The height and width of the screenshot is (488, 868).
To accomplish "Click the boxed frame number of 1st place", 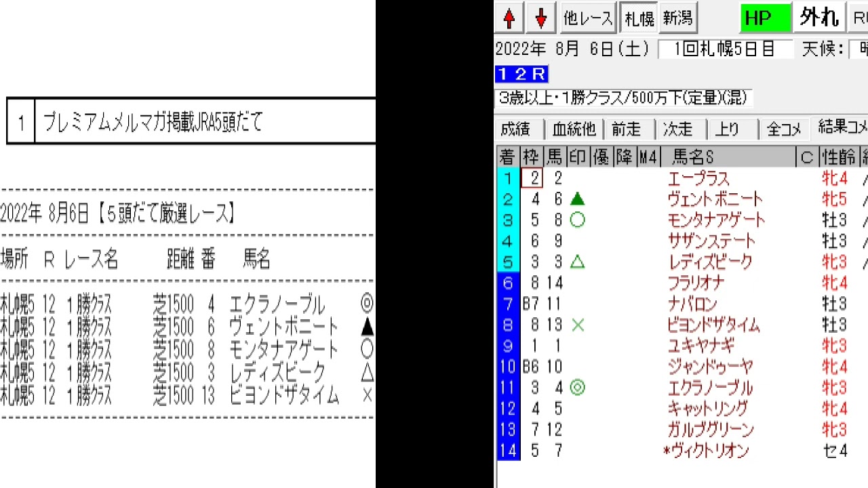I will [532, 178].
